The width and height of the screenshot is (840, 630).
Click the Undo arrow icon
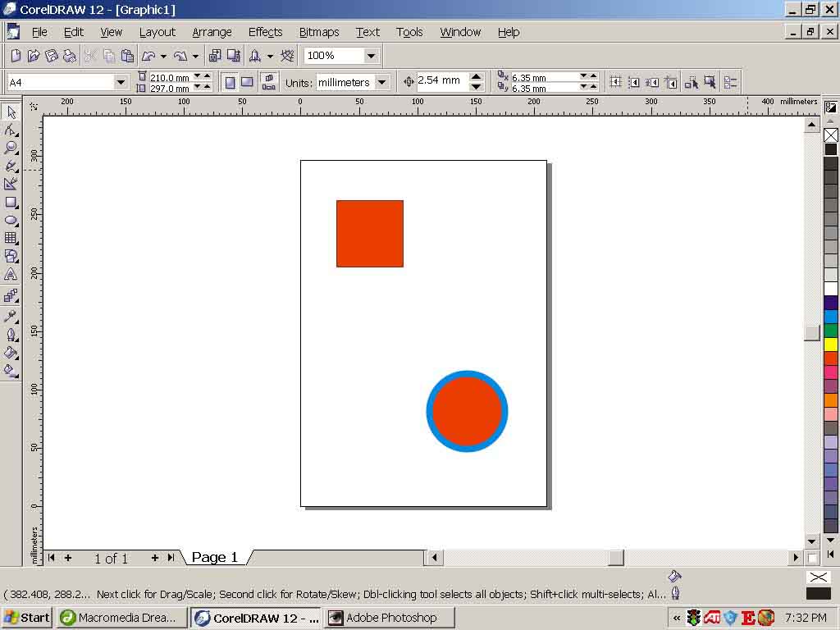(148, 56)
